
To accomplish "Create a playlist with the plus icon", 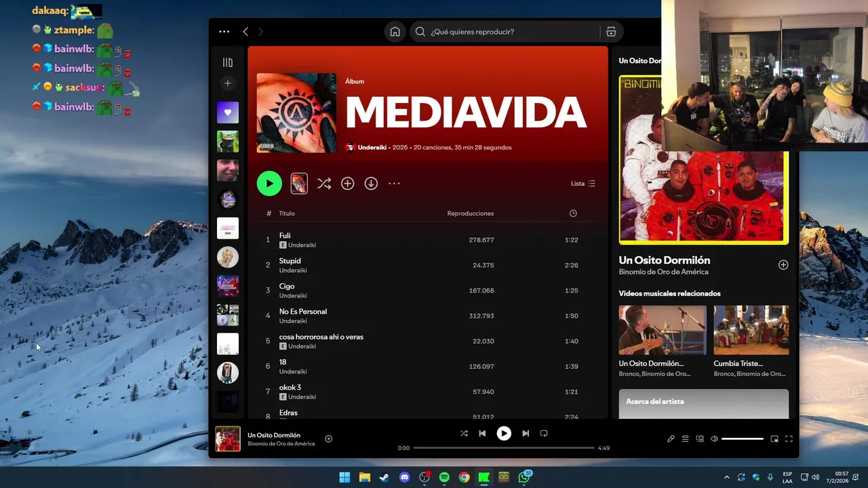I will pos(228,83).
